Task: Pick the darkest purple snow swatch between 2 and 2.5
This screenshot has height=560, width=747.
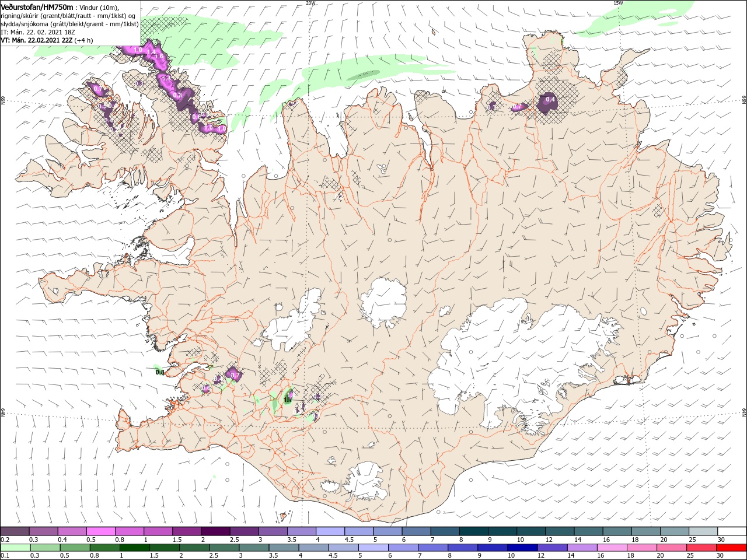Action: 215,531
